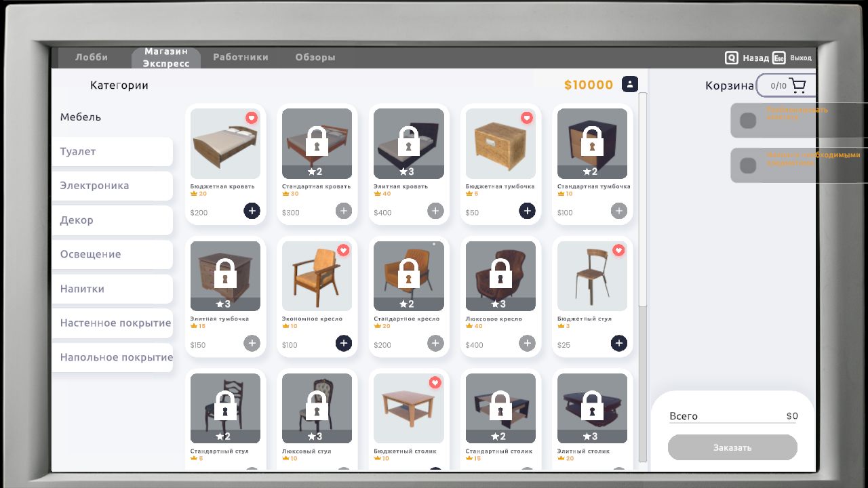Click the Q Назад back icon
The image size is (868, 488).
click(x=732, y=58)
